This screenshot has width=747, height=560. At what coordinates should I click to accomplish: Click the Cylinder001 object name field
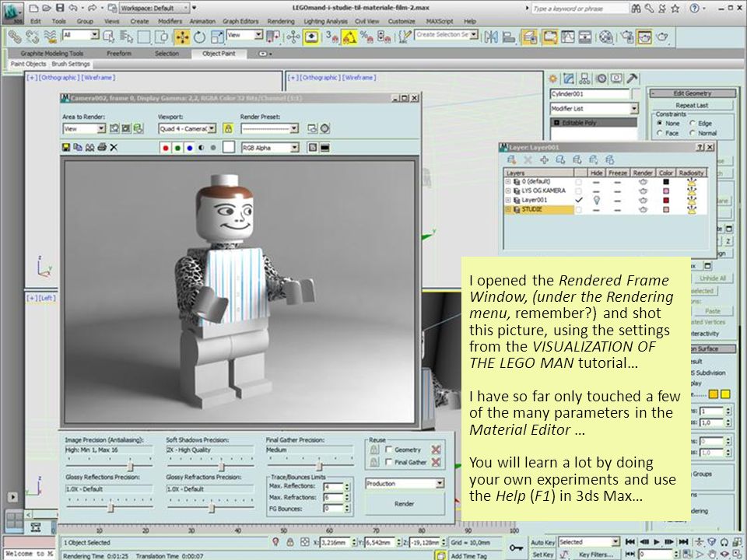coord(589,94)
